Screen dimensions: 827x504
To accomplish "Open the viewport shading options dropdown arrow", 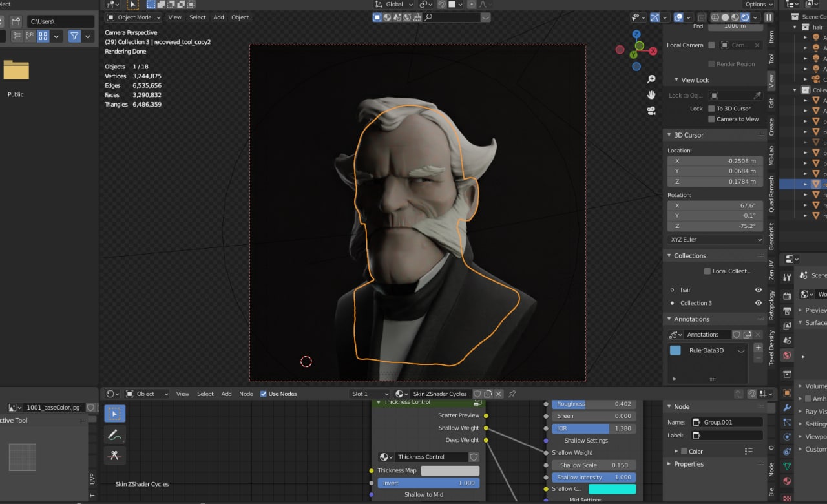I will pyautogui.click(x=755, y=17).
